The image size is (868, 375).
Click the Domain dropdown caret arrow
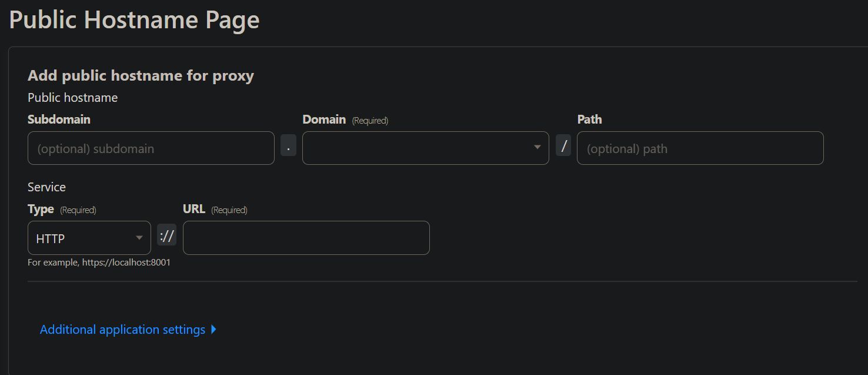[x=537, y=147]
